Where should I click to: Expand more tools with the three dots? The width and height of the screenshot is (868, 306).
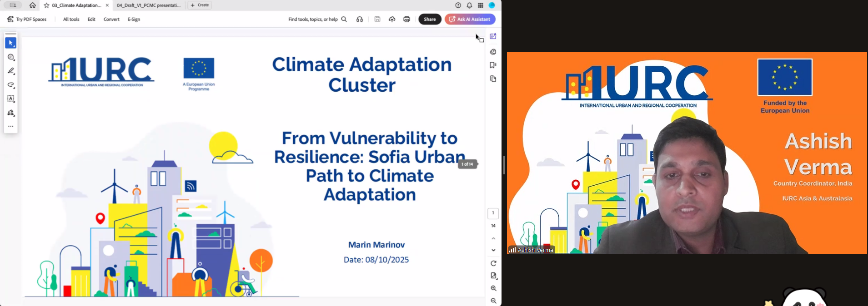point(11,127)
